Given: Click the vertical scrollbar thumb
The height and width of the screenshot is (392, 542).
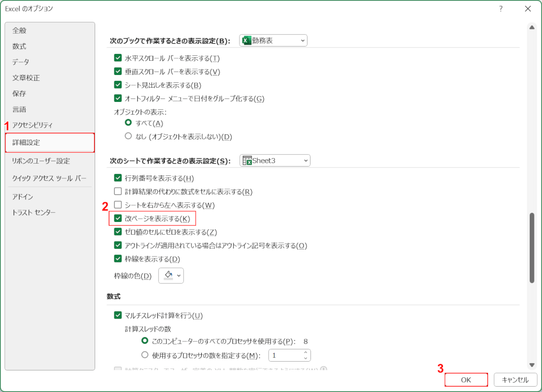Looking at the screenshot, I should coord(532,247).
